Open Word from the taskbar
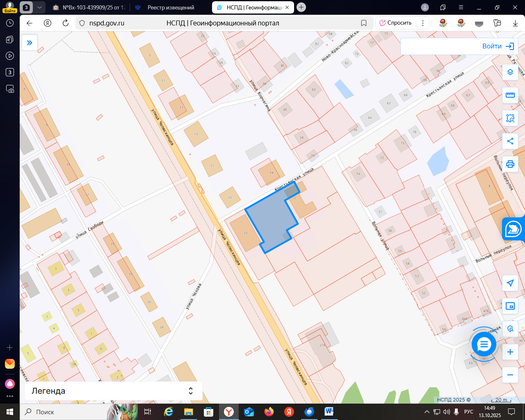This screenshot has width=525, height=420. 329,412
